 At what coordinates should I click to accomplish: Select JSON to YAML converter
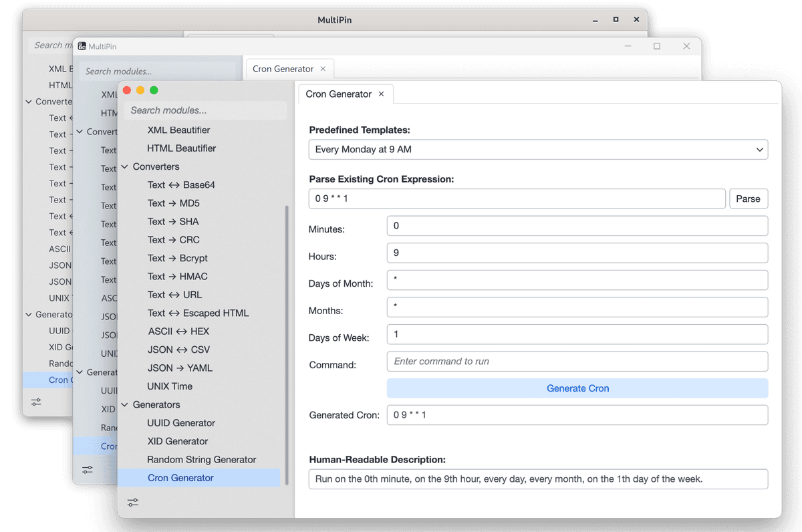click(x=180, y=368)
